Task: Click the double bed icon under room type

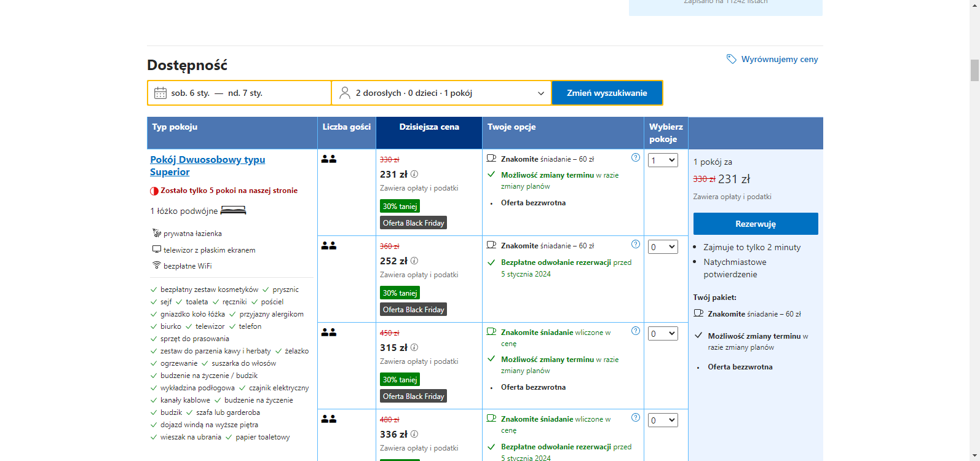Action: point(233,211)
